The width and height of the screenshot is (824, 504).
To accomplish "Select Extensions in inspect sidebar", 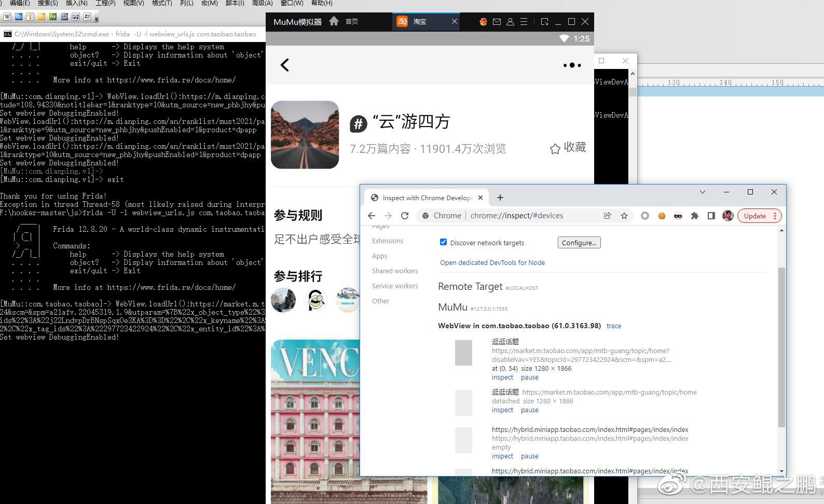I will (x=388, y=241).
